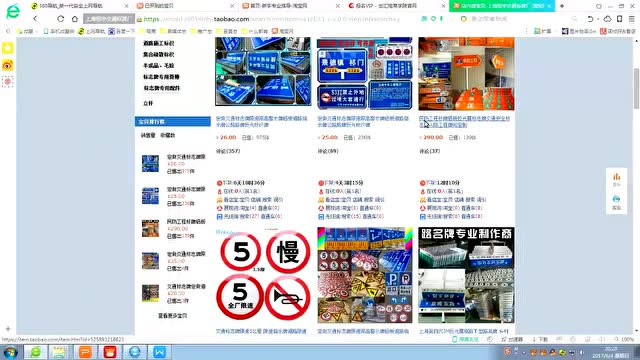Viewport: 640px width, 360px height.
Task: Open 评论(357) reviews link
Action: click(x=228, y=151)
